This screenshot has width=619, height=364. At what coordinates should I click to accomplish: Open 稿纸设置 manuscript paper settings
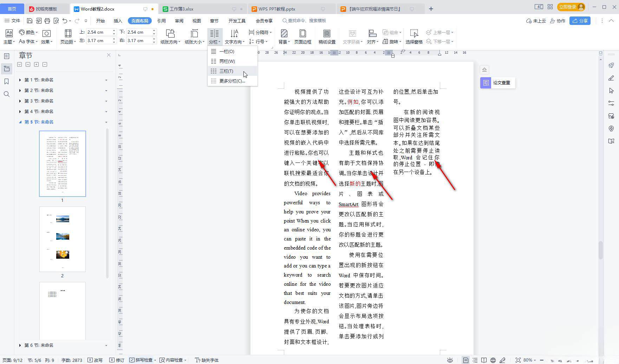327,37
